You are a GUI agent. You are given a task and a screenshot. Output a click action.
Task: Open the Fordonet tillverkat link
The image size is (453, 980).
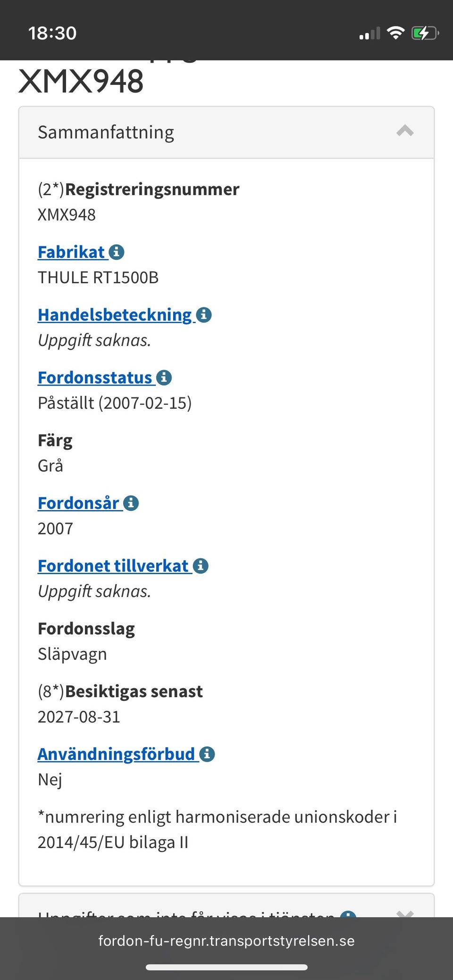pyautogui.click(x=112, y=566)
